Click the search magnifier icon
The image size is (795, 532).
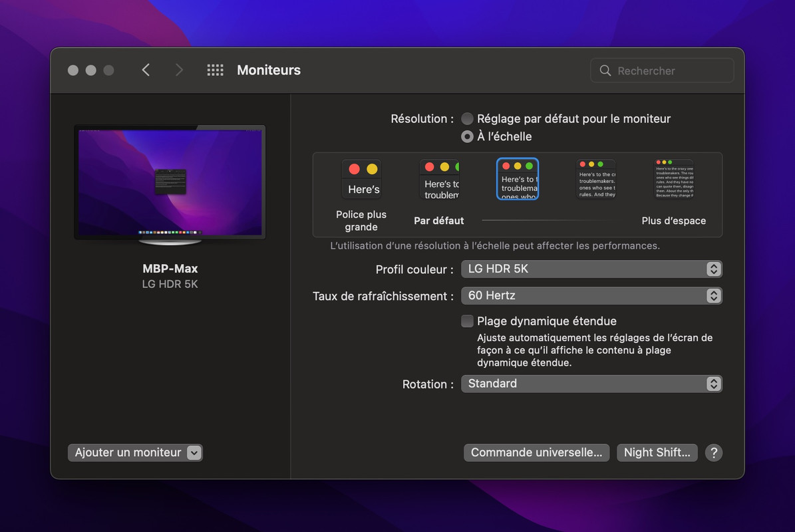coord(605,70)
